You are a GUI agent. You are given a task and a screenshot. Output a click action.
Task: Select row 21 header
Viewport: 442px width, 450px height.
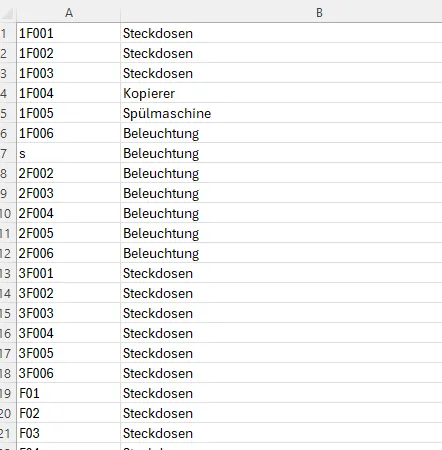pyautogui.click(x=8, y=433)
